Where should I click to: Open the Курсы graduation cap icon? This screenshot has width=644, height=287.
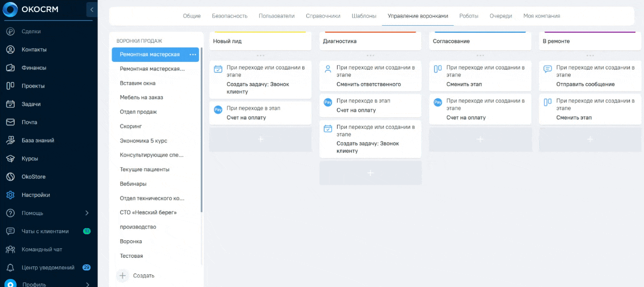(x=10, y=159)
